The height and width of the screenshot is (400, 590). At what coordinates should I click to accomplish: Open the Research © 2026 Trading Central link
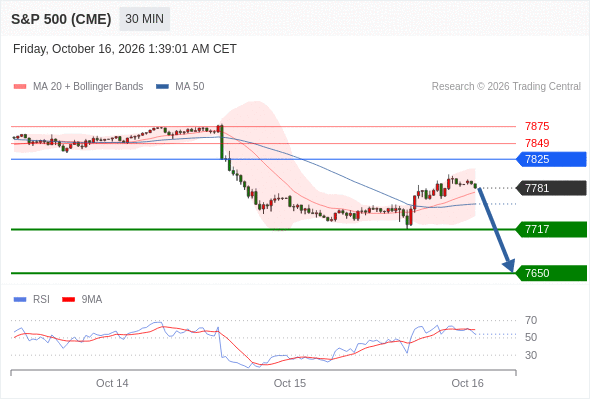point(506,87)
